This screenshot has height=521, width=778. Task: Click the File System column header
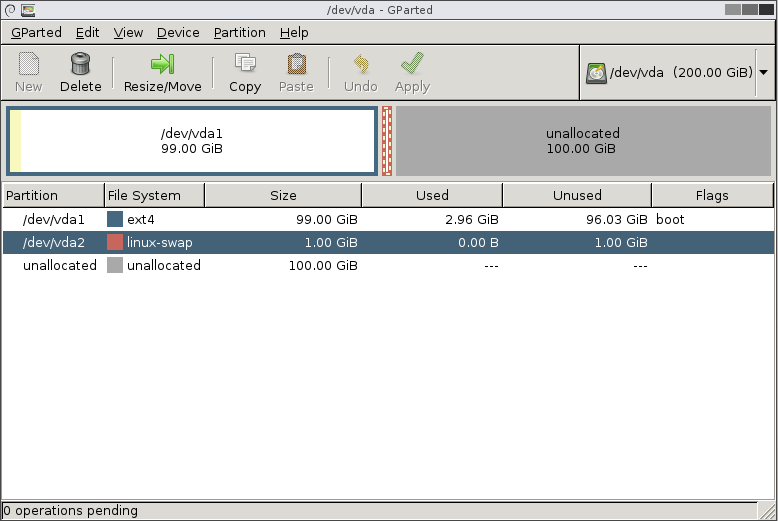coord(155,195)
